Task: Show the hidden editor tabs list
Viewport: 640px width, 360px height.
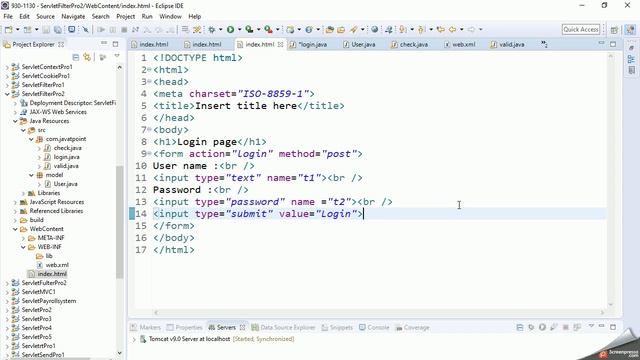Action: (x=544, y=44)
